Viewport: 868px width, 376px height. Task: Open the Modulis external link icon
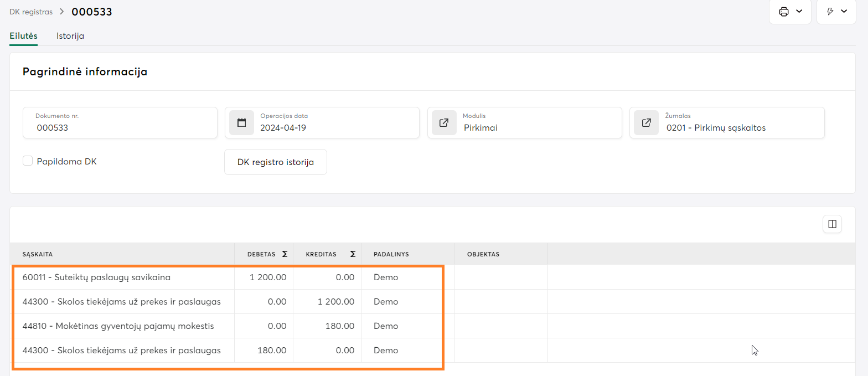point(443,123)
